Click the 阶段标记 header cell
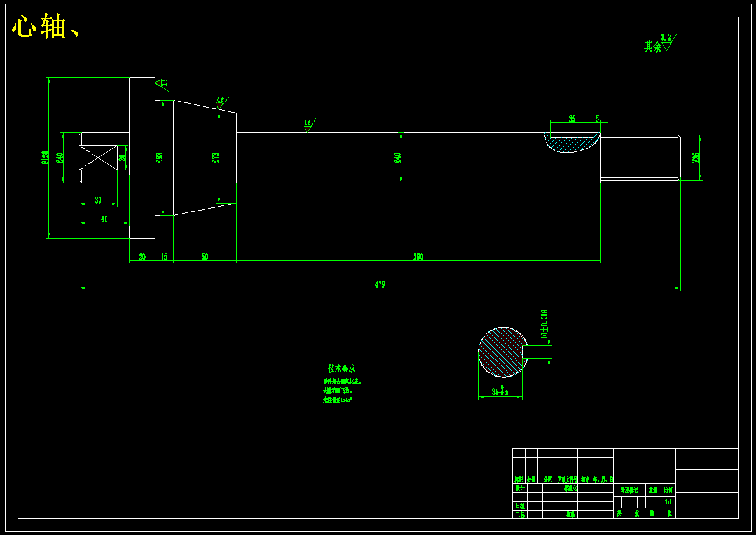This screenshot has height=535, width=756. [629, 490]
